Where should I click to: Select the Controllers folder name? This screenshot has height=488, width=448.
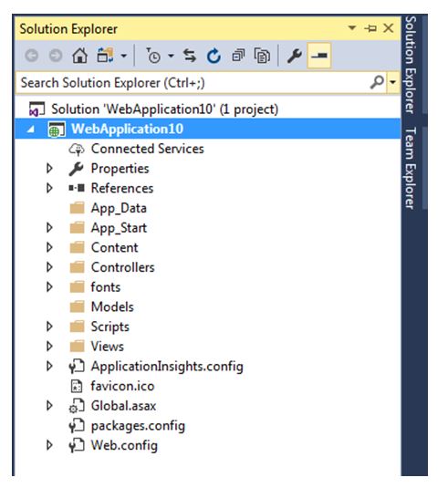122,267
